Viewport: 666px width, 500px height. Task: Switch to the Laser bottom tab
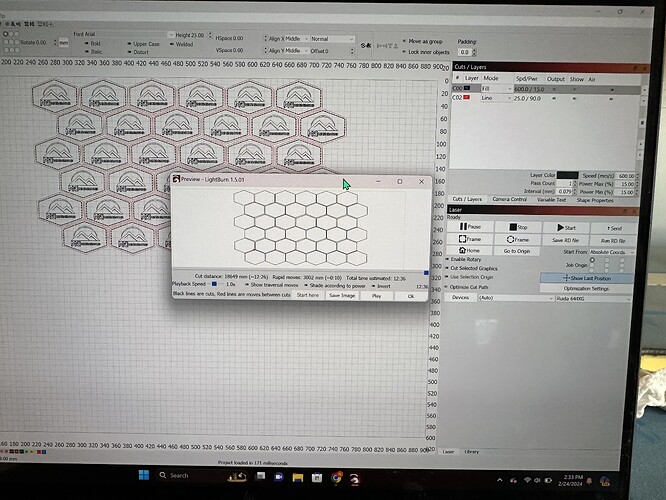(x=449, y=452)
